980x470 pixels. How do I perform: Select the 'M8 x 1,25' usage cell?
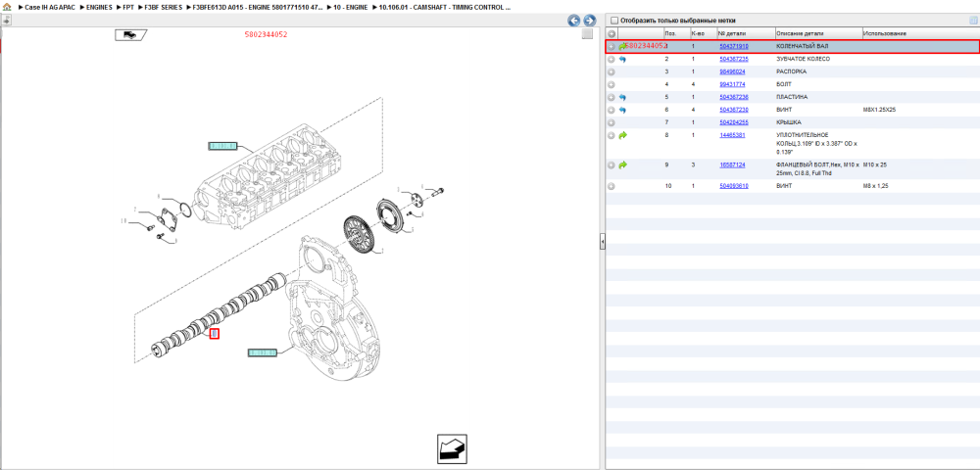click(875, 186)
